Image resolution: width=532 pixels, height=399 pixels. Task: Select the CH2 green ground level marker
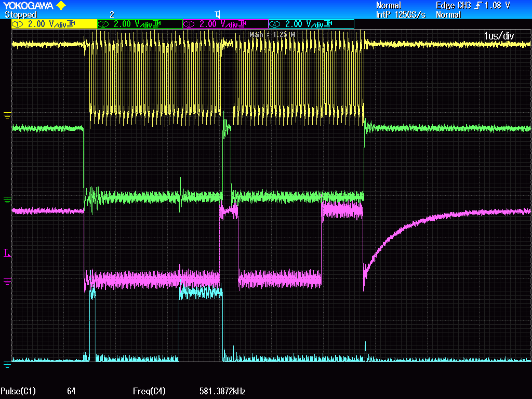(7, 200)
